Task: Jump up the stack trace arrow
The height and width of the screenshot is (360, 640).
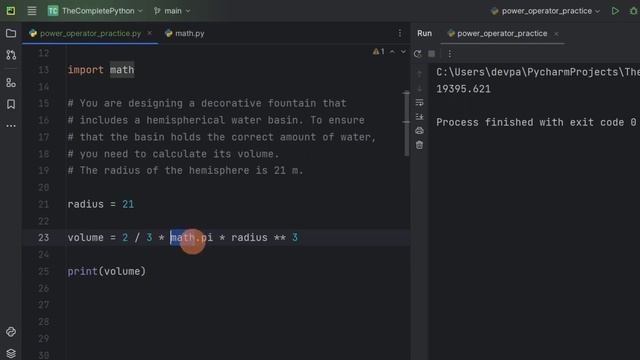Action: [420, 74]
